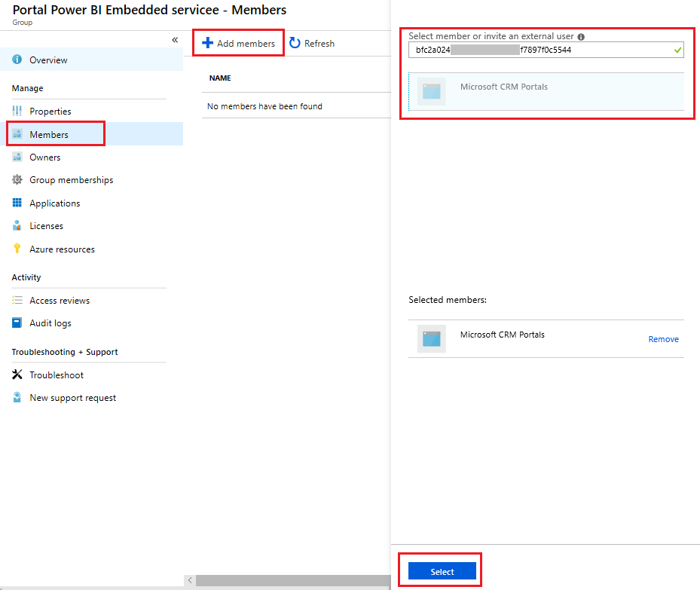The image size is (700, 590).
Task: Click the Group memberships gear icon
Action: click(x=17, y=179)
